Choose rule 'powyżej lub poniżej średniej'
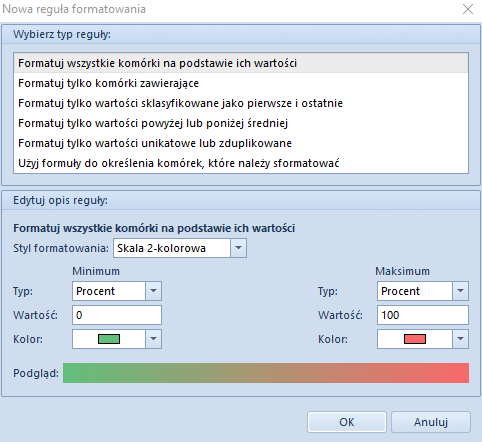 241,123
